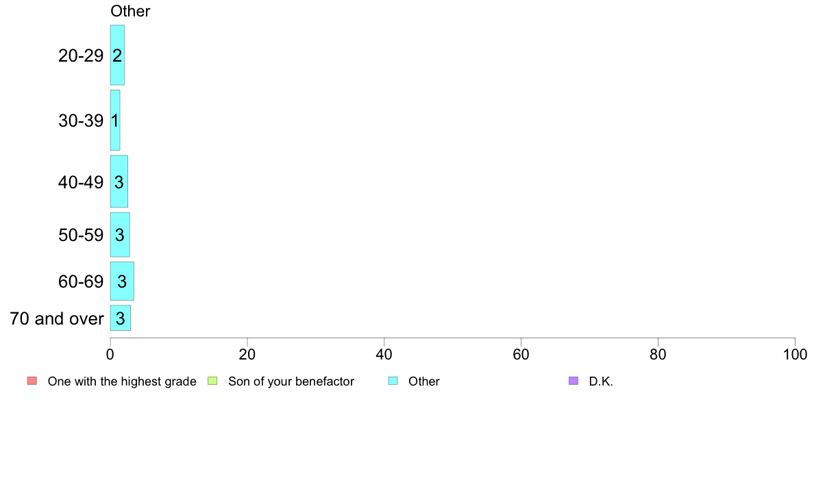Click the '70 and over' axis label
This screenshot has width=814, height=504.
coord(57,318)
